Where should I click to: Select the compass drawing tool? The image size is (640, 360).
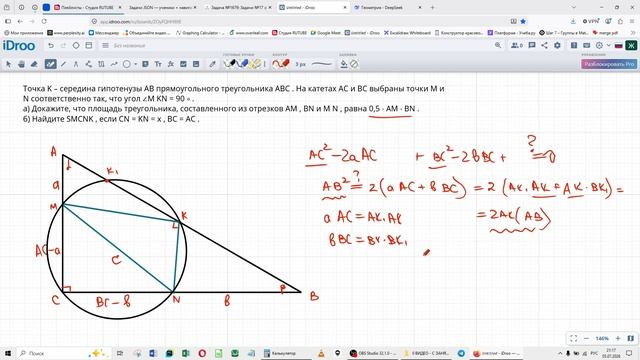pos(76,64)
